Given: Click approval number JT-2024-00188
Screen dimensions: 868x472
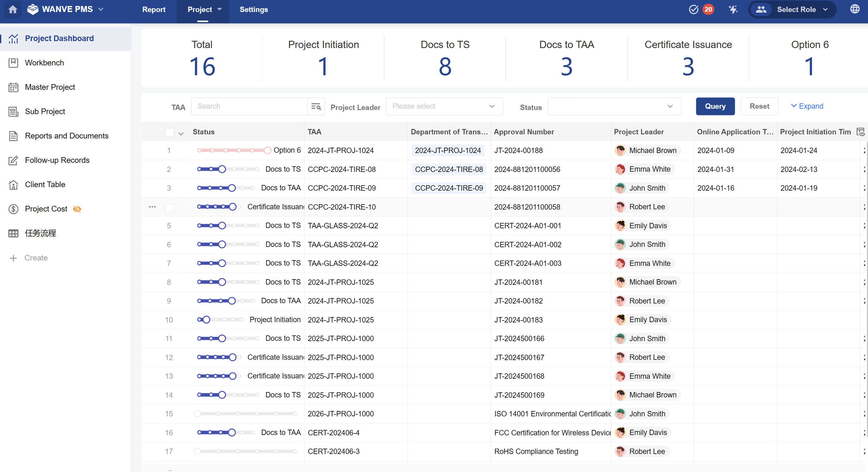Looking at the screenshot, I should point(518,150).
